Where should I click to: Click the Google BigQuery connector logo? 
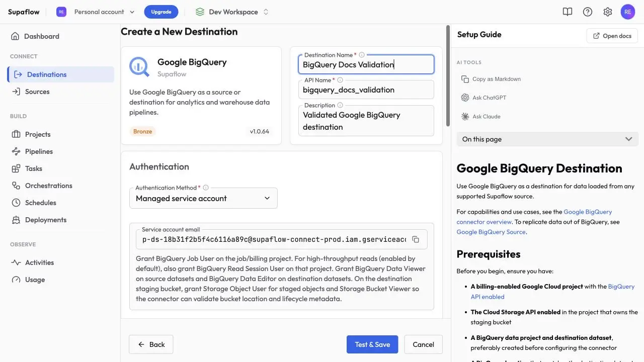tap(139, 66)
